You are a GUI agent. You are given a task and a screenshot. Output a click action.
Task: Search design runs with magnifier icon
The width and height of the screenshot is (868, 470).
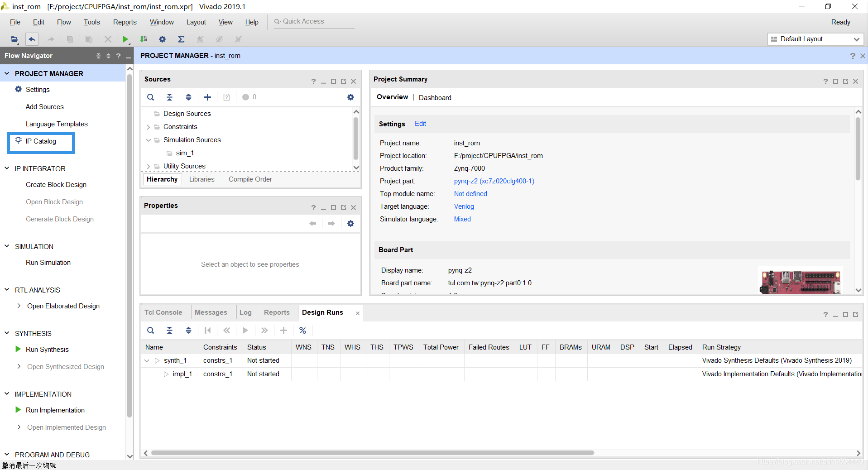point(150,330)
